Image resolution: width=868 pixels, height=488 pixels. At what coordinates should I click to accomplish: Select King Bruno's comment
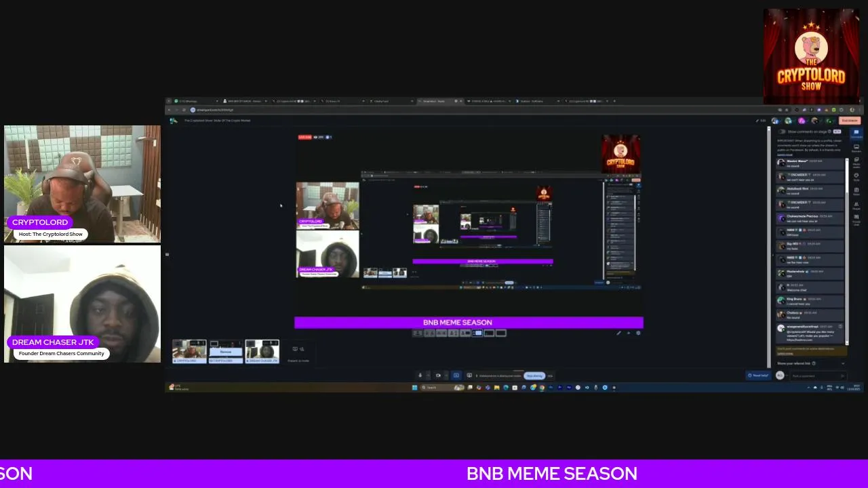pos(810,301)
